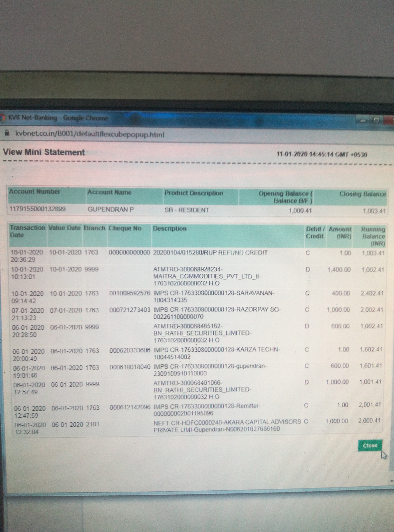Click cheque number 000618018040
Screen dimensions: 394x532
click(x=130, y=367)
